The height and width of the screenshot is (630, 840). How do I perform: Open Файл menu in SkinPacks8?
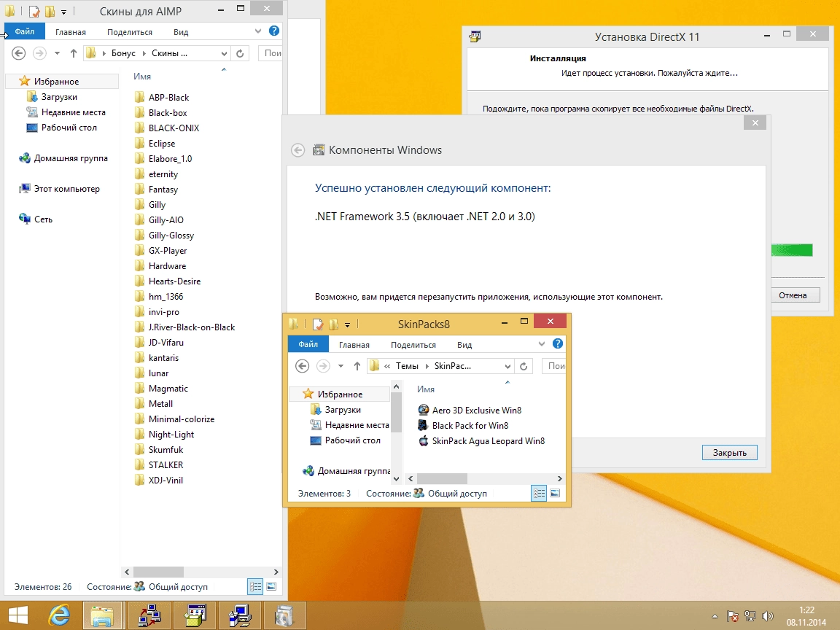[x=308, y=344]
